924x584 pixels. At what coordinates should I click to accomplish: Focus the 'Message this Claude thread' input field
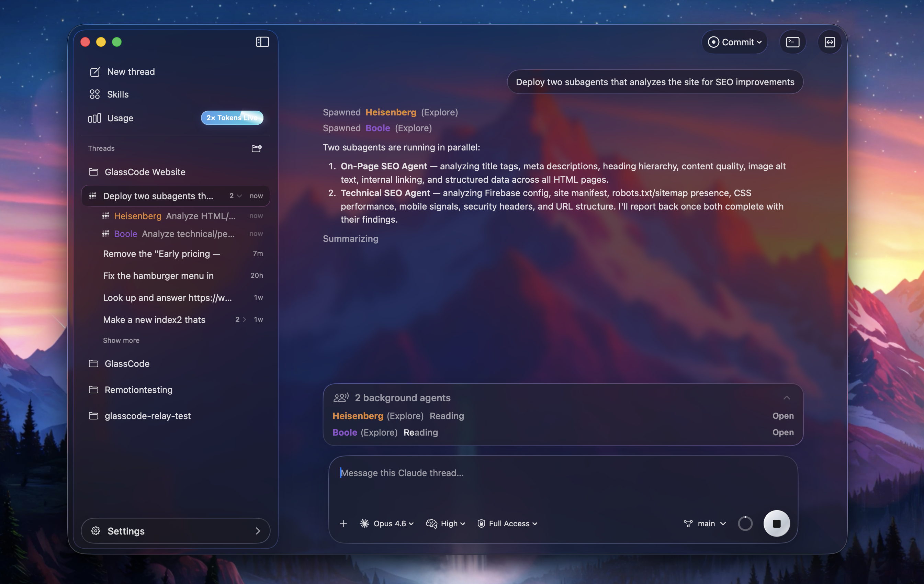(461, 473)
